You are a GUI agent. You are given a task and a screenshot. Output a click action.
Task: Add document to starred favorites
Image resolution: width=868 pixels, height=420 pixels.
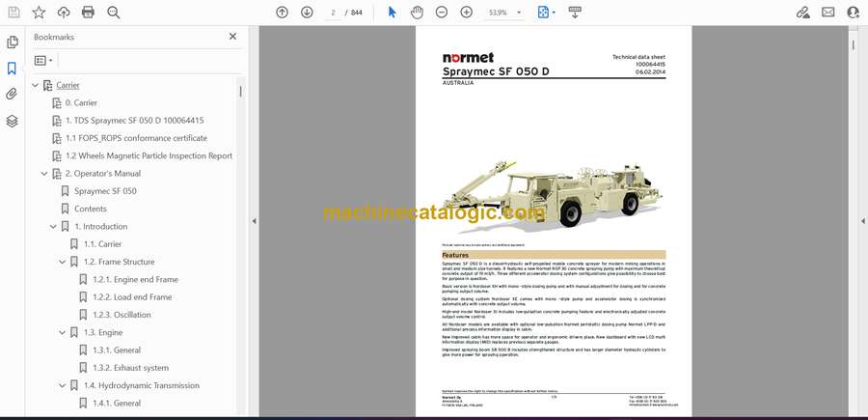coord(39,13)
